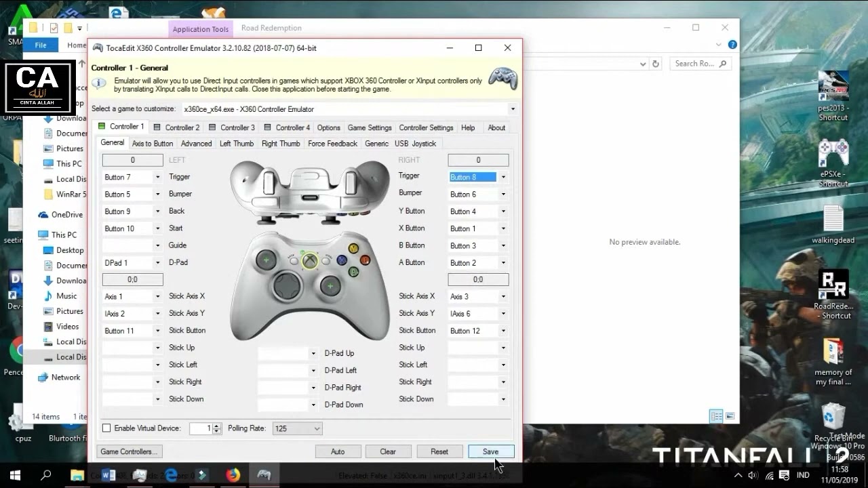
Task: Open the pes2013 Shortcut desktop icon
Action: tap(833, 96)
